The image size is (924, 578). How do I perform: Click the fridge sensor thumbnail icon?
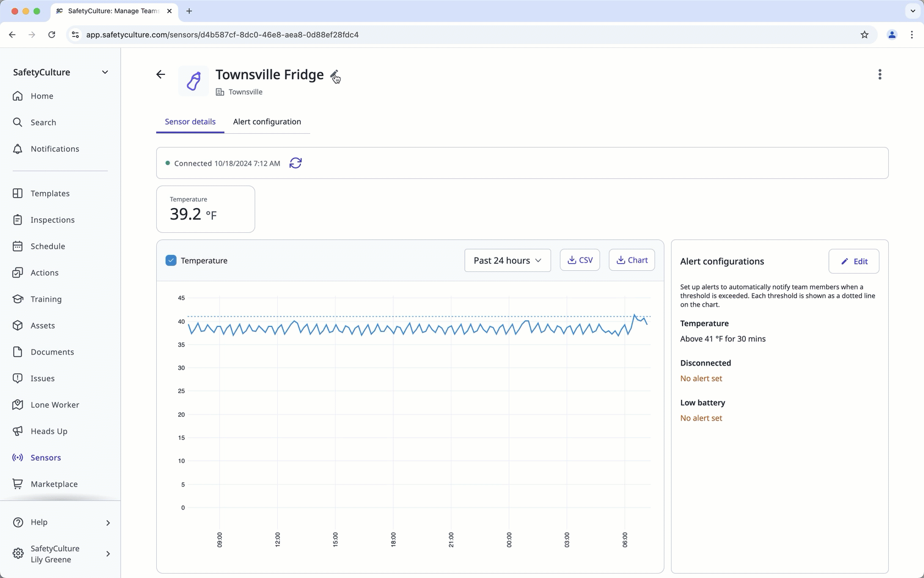(194, 81)
